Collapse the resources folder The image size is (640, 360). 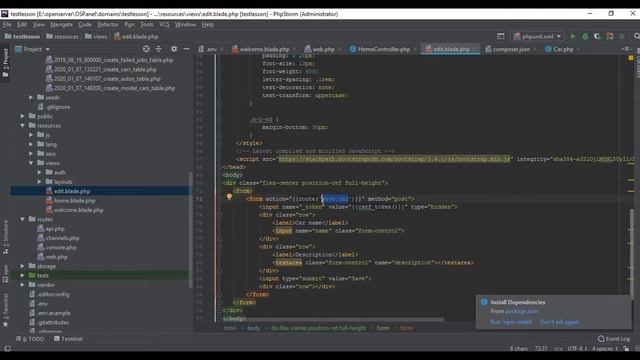(22, 126)
